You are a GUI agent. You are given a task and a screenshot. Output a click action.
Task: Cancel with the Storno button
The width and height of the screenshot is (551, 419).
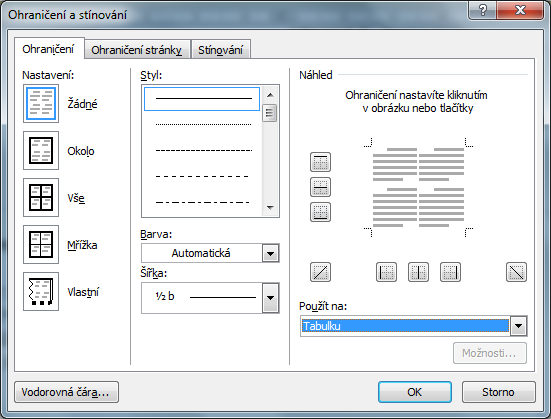[x=498, y=392]
